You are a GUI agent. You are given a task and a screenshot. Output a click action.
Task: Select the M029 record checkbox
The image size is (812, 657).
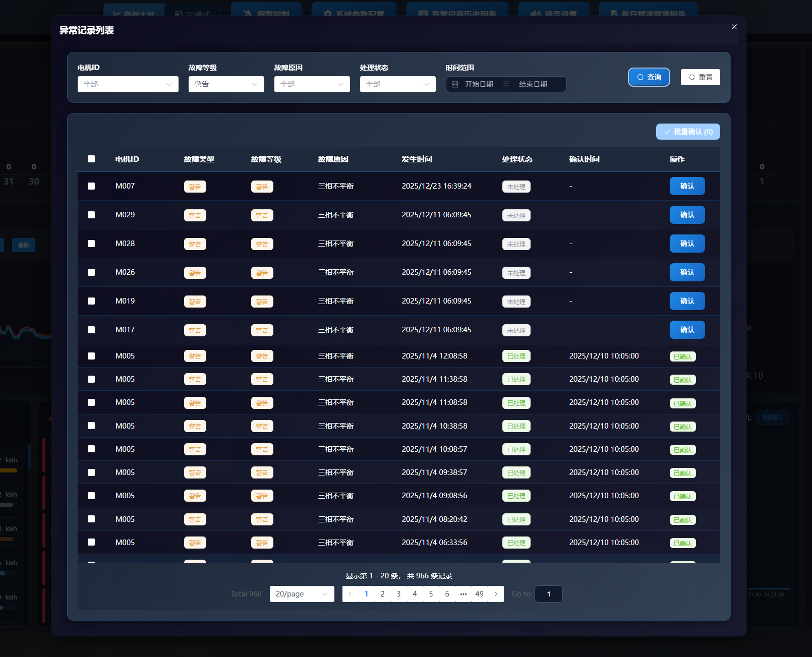pos(91,215)
